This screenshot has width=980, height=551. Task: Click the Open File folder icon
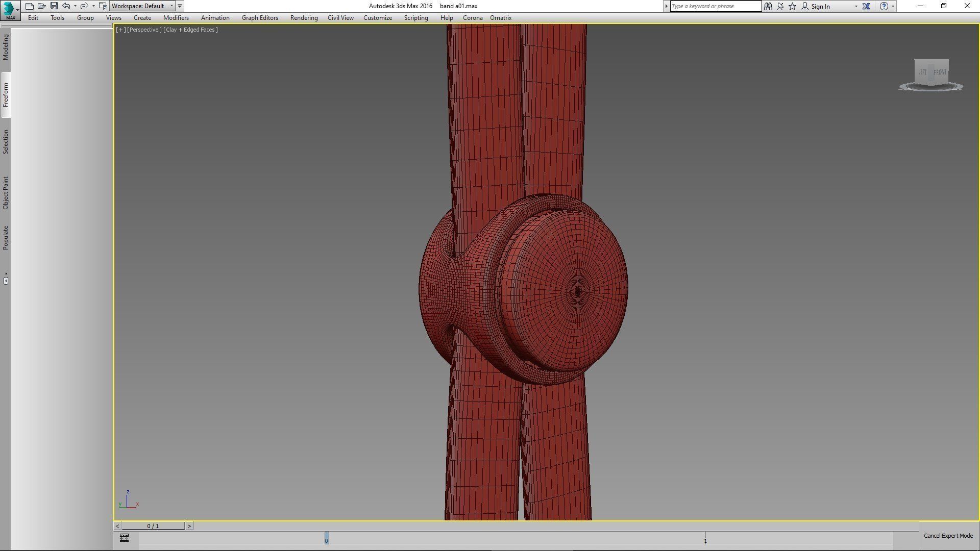42,6
